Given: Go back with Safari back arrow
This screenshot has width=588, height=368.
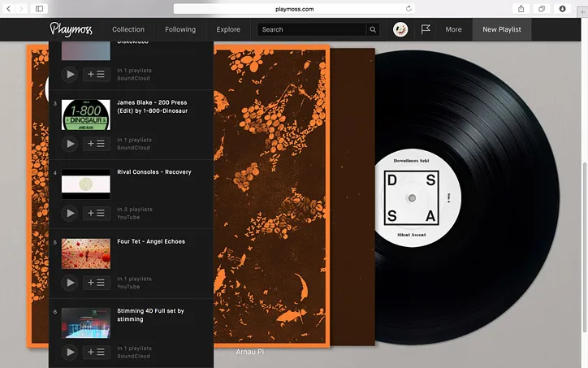Looking at the screenshot, I should 9,9.
